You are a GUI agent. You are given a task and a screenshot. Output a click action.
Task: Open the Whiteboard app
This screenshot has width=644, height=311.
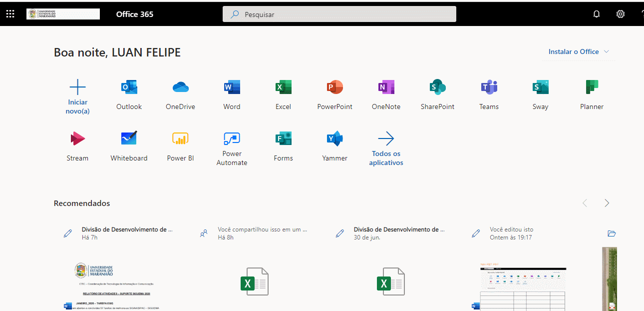(129, 146)
